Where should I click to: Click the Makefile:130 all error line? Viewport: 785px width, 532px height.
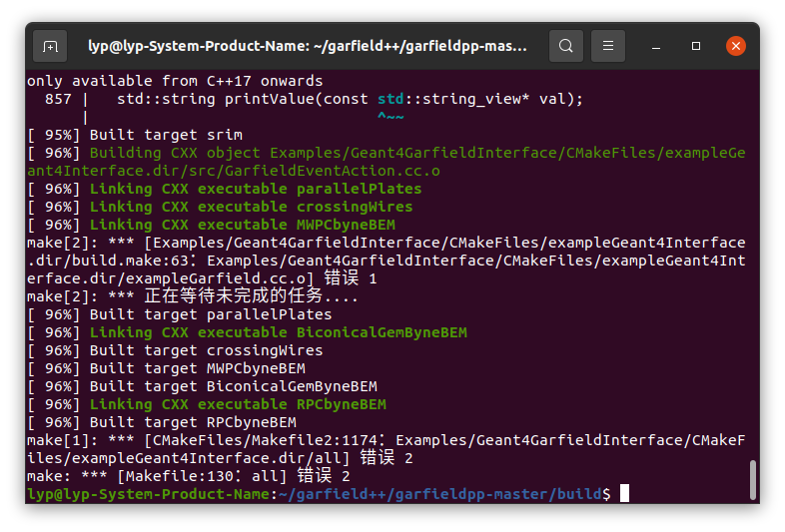point(189,476)
